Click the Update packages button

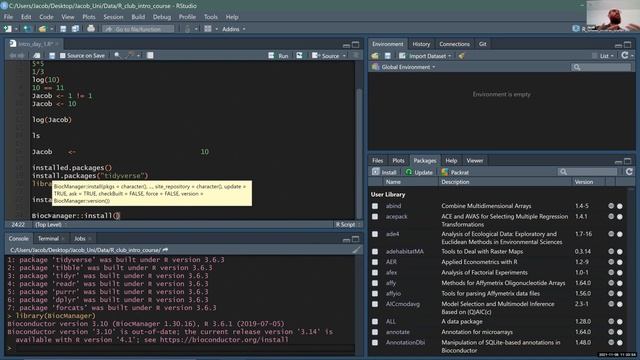(419, 172)
